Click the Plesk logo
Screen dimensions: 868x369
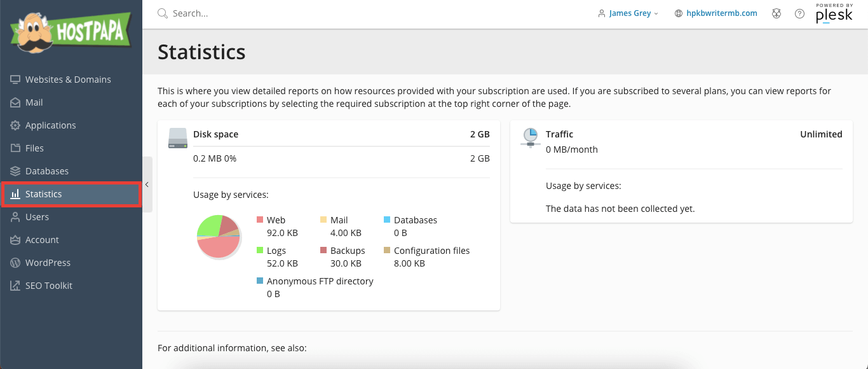tap(834, 15)
